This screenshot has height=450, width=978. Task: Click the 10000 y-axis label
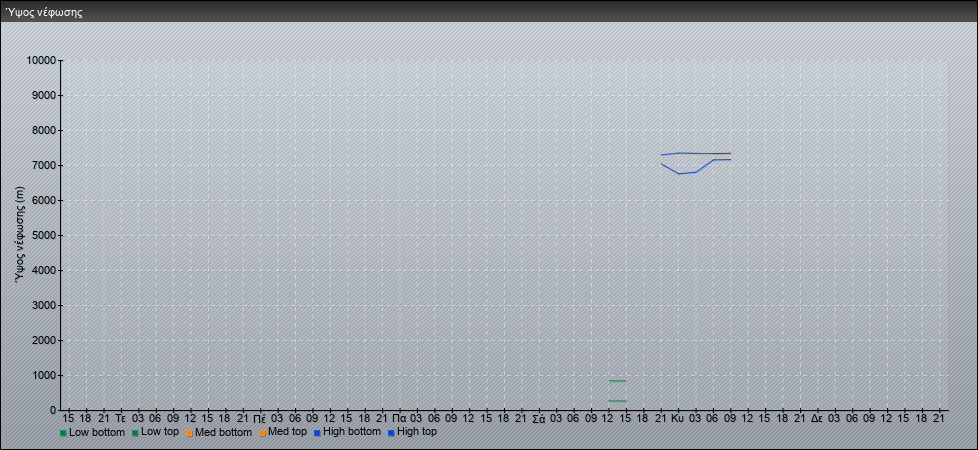(x=41, y=61)
